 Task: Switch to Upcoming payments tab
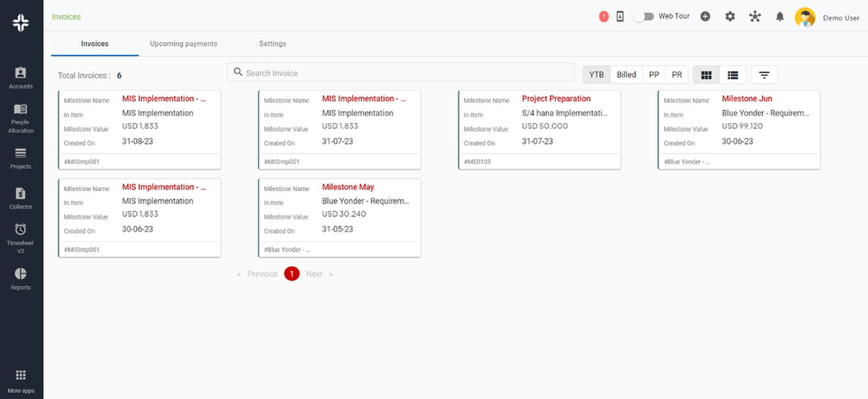(x=184, y=44)
